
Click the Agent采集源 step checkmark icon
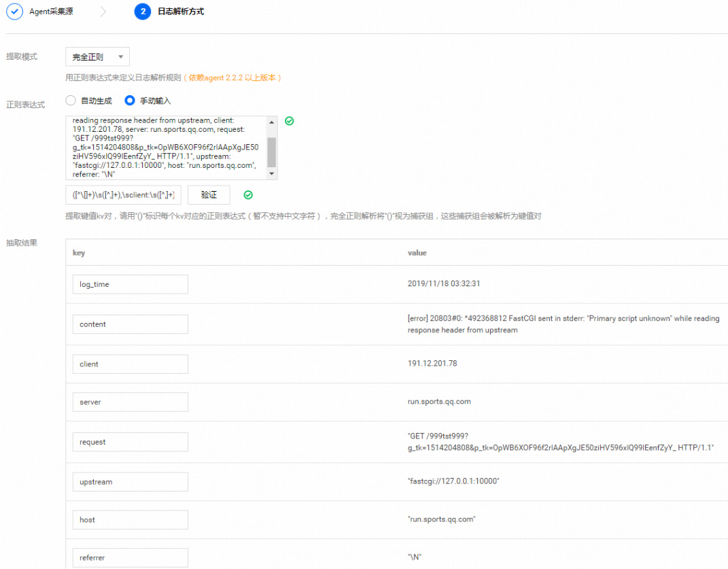pyautogui.click(x=14, y=12)
